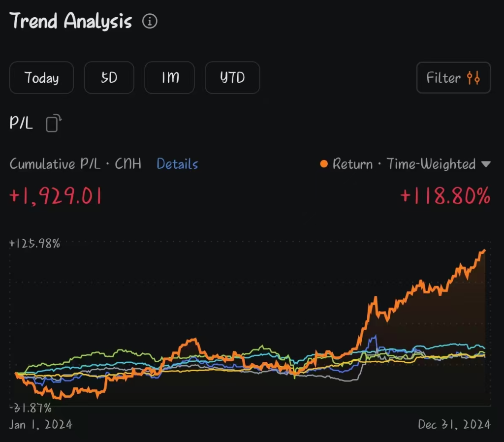Click the Cumulative P/L · CNH label

tap(75, 164)
